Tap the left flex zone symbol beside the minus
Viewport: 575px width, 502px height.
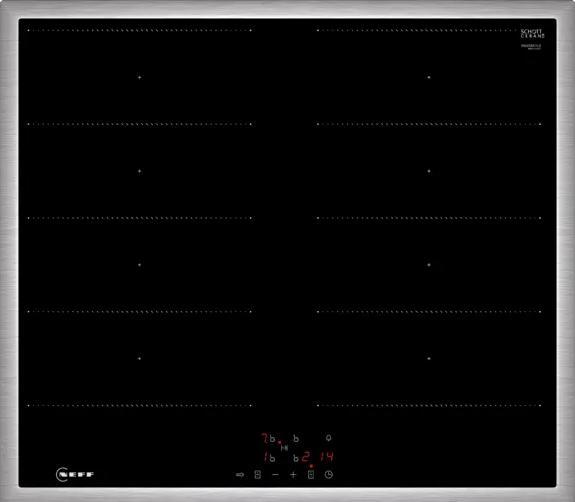click(258, 475)
